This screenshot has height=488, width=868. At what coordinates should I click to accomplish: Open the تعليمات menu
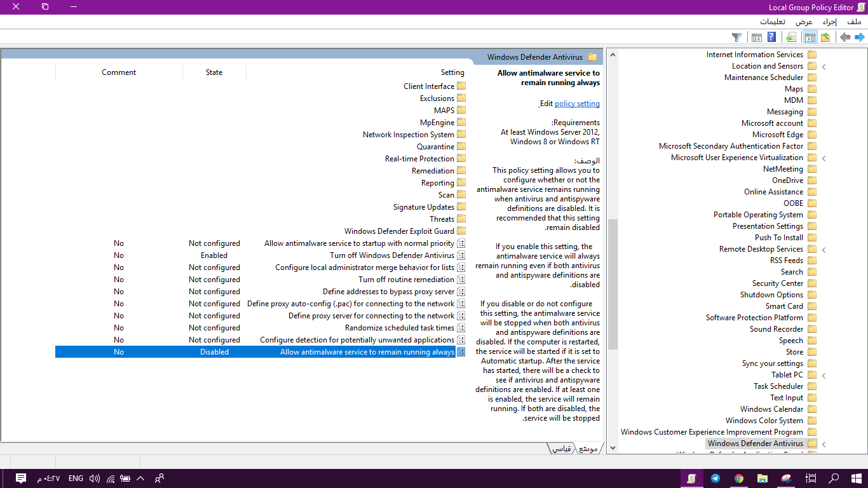[x=772, y=22]
